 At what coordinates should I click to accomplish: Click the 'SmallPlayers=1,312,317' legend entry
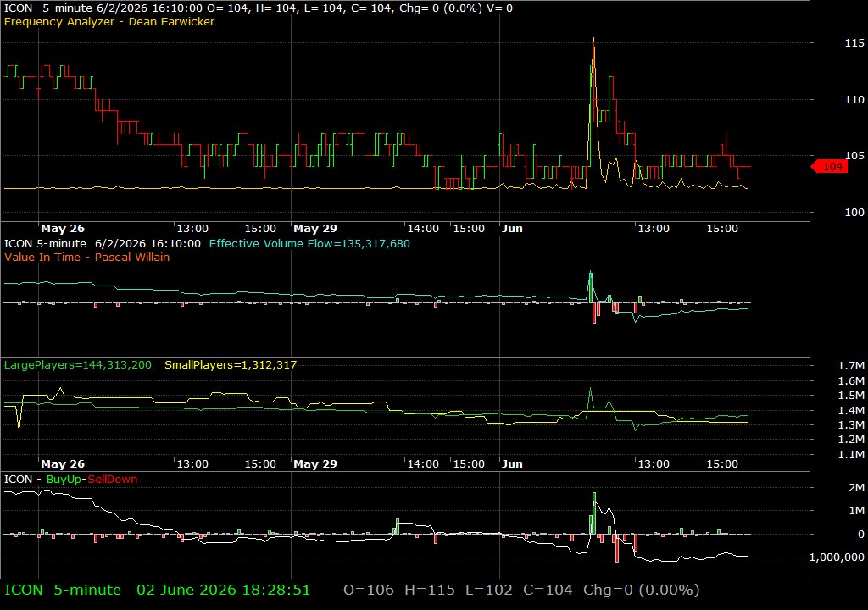point(231,365)
